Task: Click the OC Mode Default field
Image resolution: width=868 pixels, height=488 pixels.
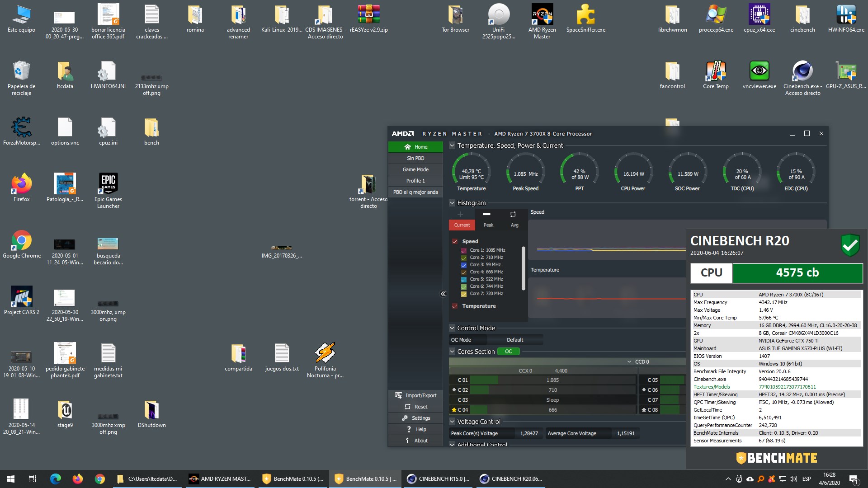Action: [x=515, y=340]
